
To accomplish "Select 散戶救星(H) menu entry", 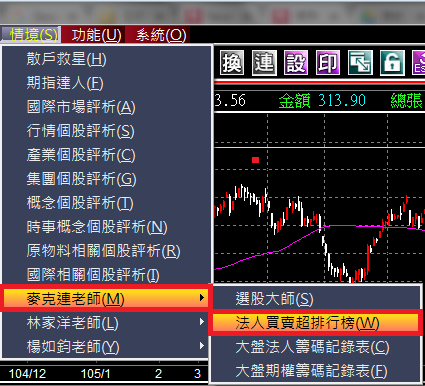I will pos(107,59).
